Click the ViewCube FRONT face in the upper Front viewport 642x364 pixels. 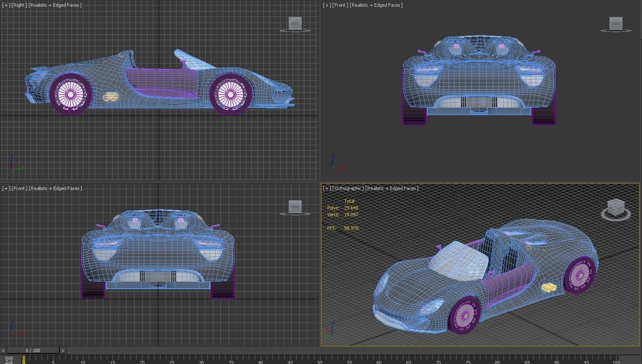click(616, 23)
